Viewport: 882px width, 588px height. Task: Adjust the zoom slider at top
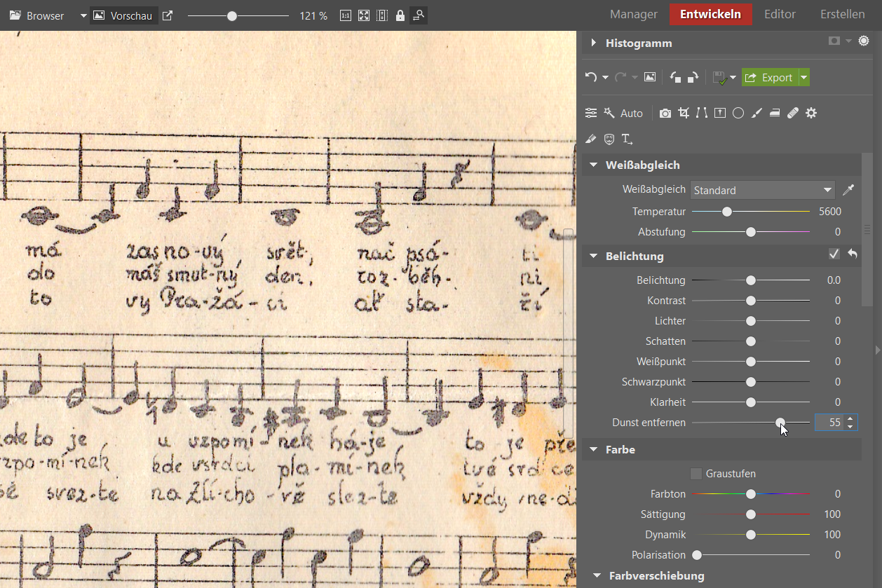pos(232,15)
